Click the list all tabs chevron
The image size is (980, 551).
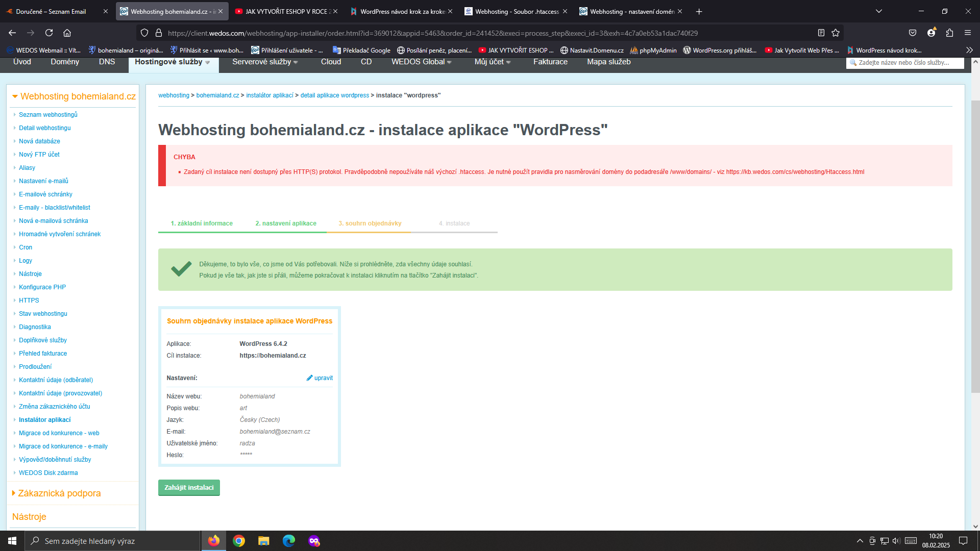click(x=879, y=11)
